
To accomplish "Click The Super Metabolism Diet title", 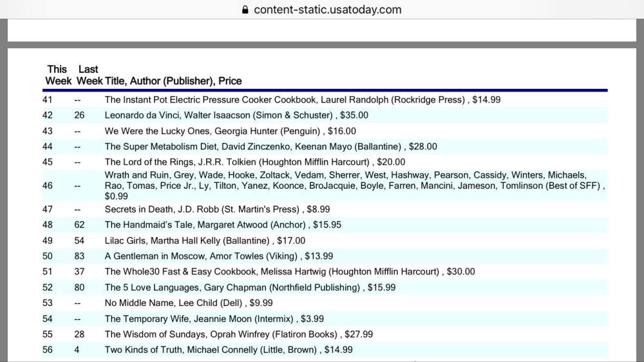I will [270, 146].
